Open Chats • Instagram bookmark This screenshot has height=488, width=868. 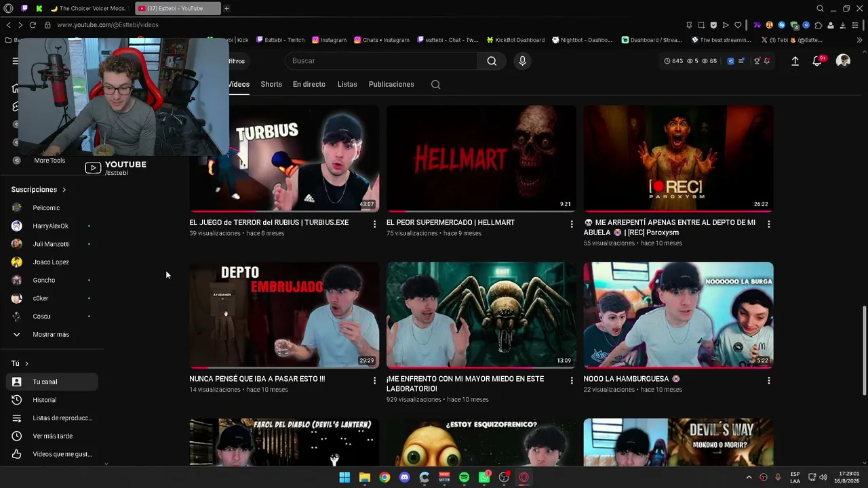click(382, 40)
